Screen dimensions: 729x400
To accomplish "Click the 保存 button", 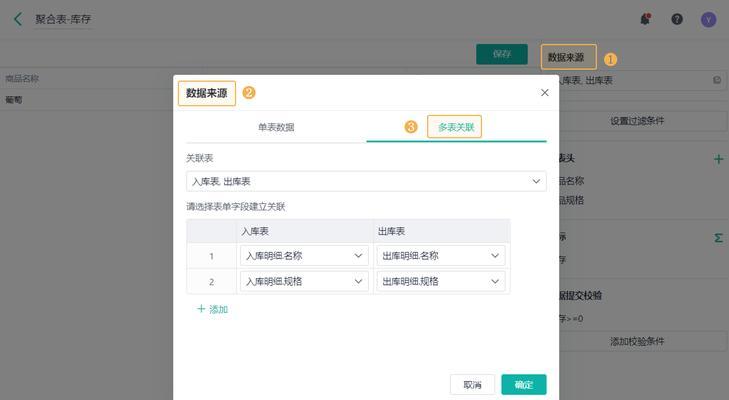I will click(x=502, y=54).
